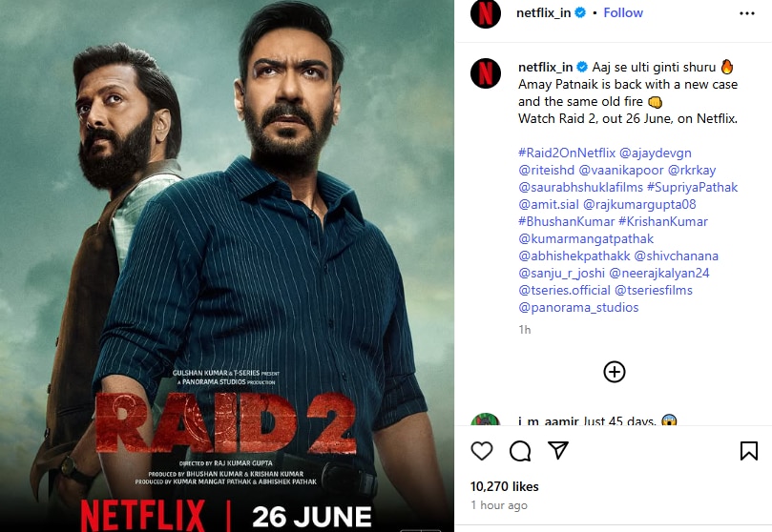Screen dimensions: 772x532
Task: Follow the netflix_in account
Action: (623, 12)
